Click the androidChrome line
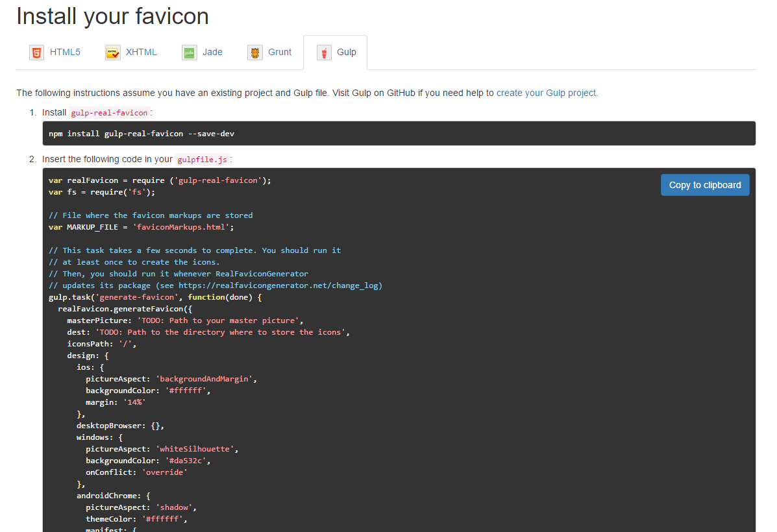777x532 pixels. tap(113, 496)
